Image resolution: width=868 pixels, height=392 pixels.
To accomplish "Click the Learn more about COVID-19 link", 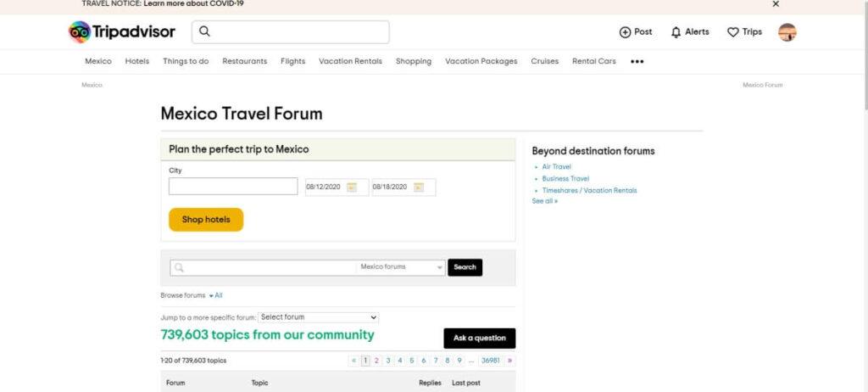I will point(194,3).
